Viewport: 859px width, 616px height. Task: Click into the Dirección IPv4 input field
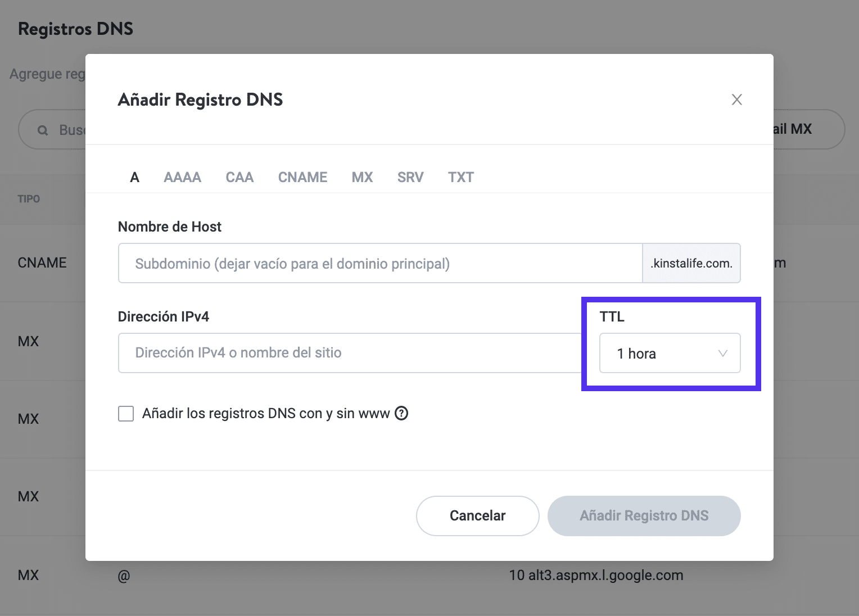point(349,353)
